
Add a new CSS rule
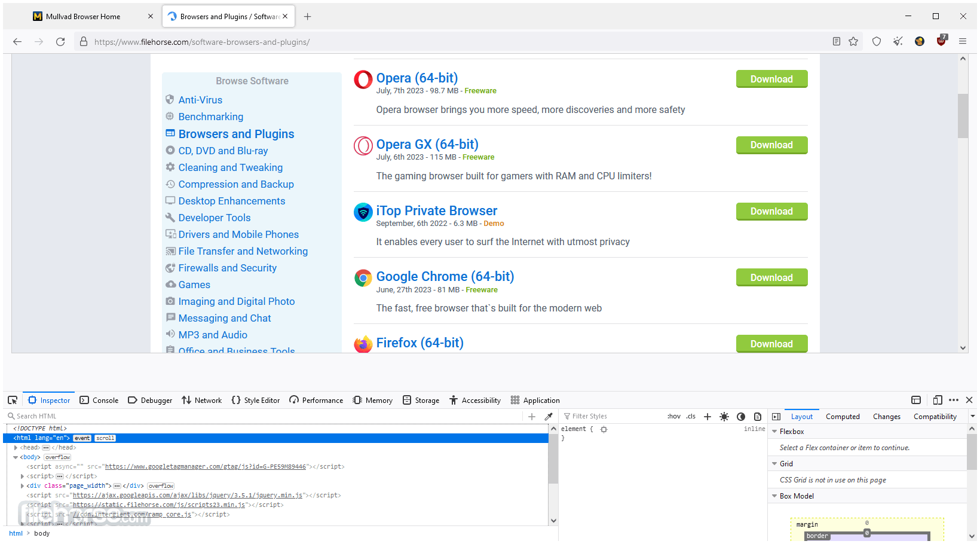(x=708, y=417)
